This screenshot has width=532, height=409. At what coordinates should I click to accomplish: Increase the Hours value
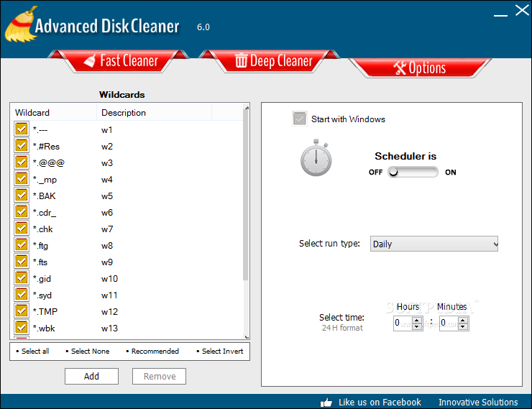[417, 319]
